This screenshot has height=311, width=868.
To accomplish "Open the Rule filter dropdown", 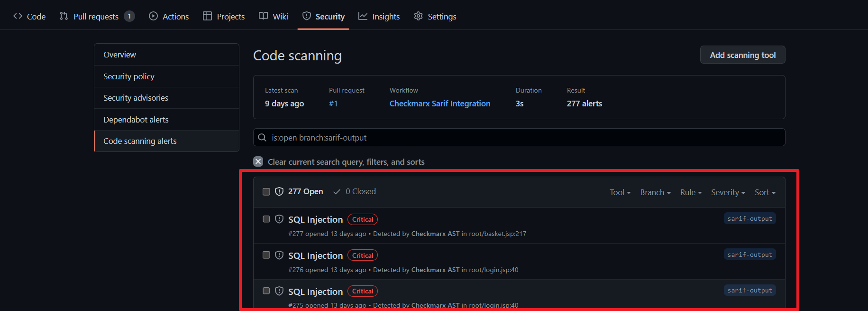I will (x=691, y=192).
